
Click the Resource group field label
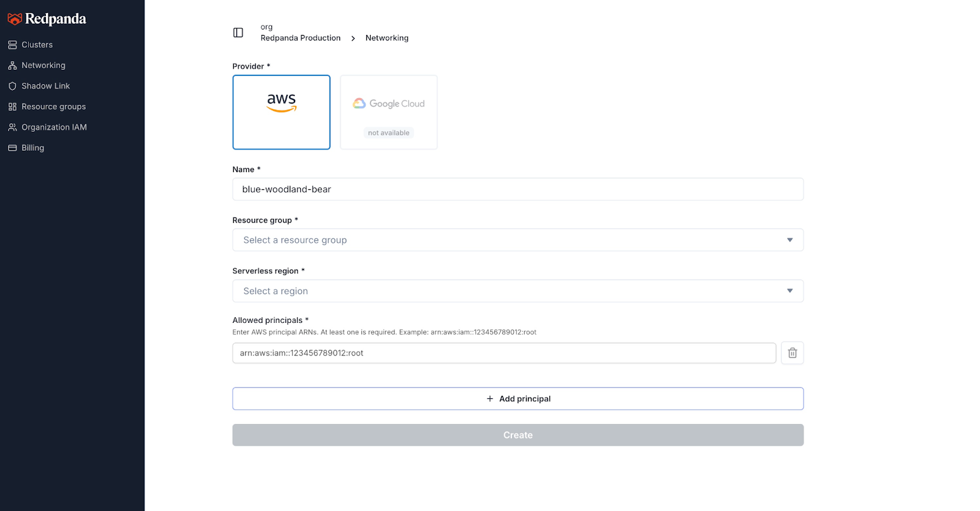coord(265,220)
